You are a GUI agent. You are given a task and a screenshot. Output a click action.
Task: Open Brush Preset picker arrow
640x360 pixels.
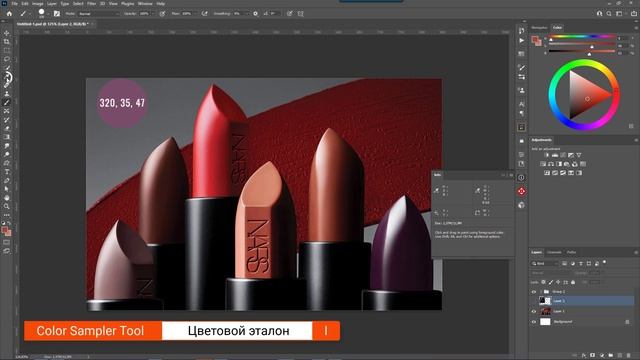(48, 14)
